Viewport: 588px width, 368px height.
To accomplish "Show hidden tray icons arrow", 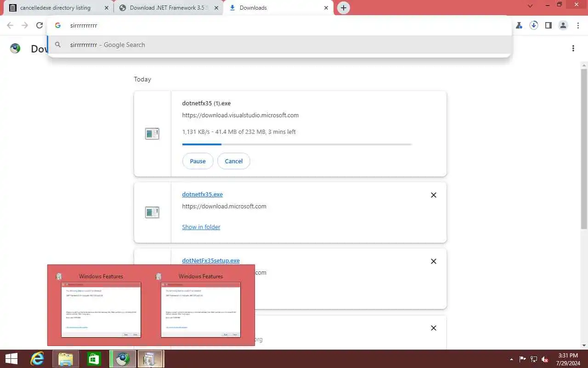I will point(512,359).
